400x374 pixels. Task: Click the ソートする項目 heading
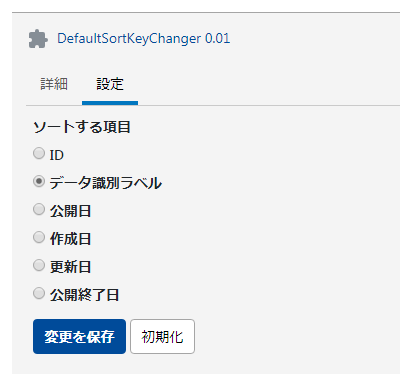(82, 127)
